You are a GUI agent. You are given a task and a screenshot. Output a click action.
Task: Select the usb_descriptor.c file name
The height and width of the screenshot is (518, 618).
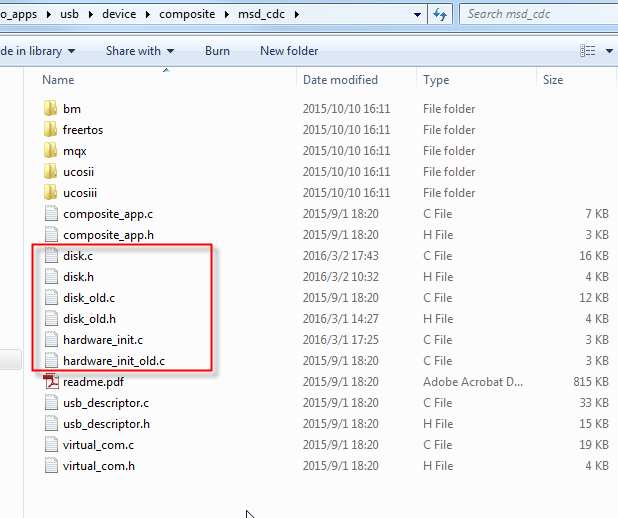coord(106,403)
